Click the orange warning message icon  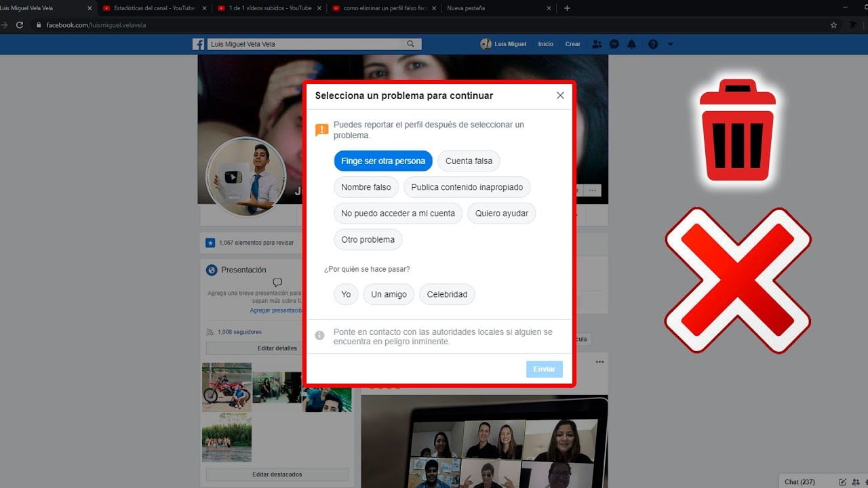pos(322,129)
